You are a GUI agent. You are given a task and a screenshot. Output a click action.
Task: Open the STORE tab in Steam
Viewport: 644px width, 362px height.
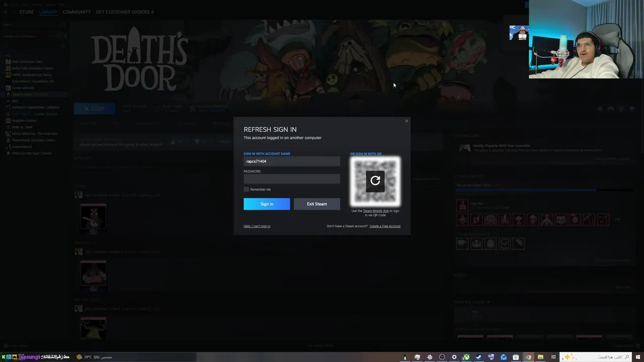26,12
